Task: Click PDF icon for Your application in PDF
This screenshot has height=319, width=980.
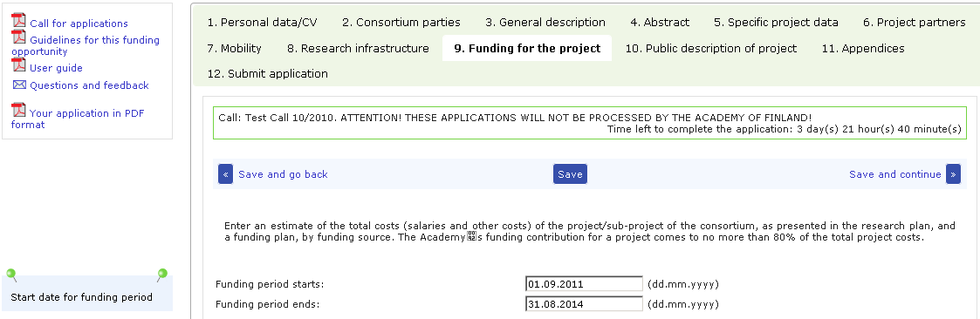Action: [18, 111]
